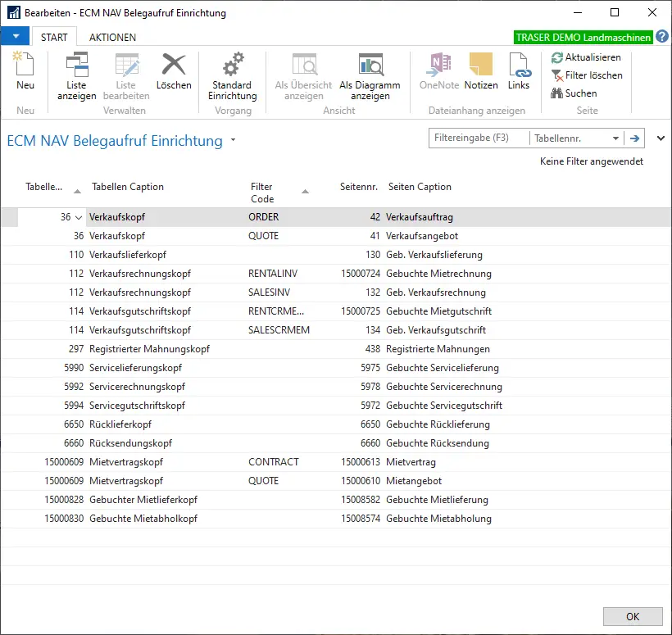Open Liste anzeigen in the ribbon
The height and width of the screenshot is (635, 672).
tap(76, 75)
